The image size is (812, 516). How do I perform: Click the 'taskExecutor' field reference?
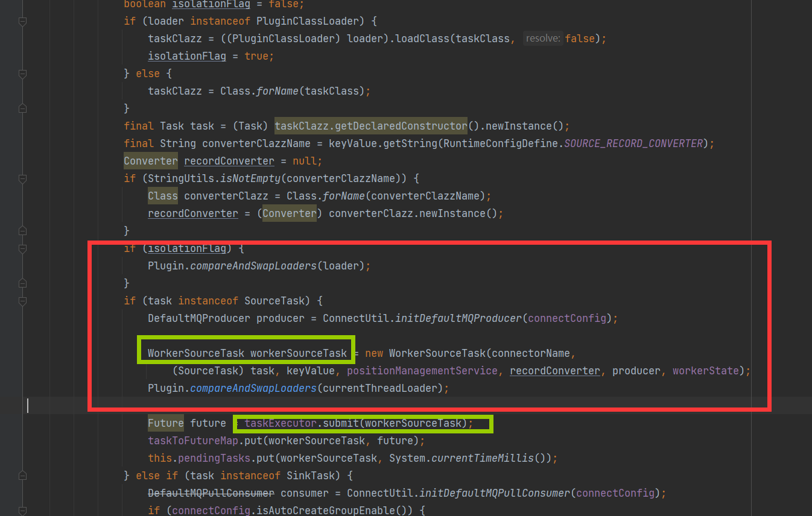pyautogui.click(x=281, y=423)
